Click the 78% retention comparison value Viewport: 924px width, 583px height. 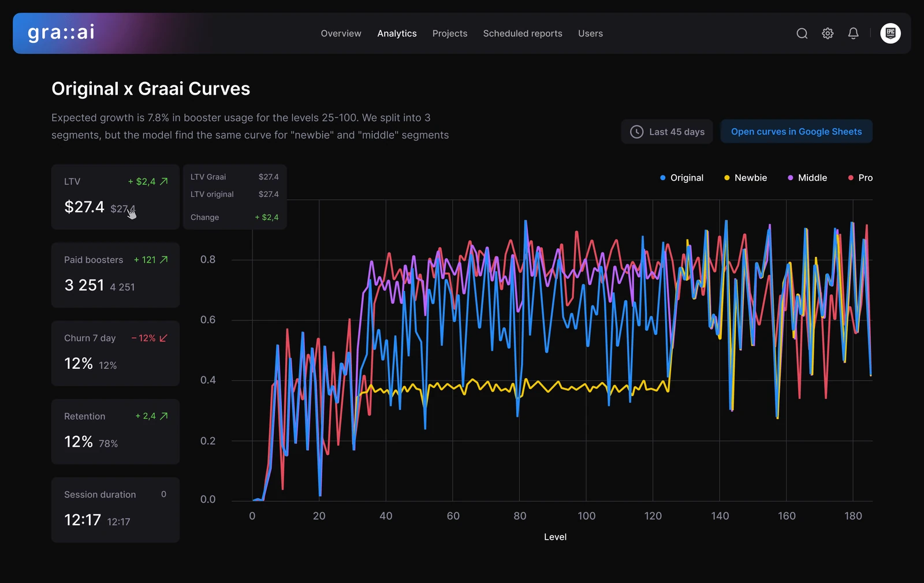108,444
